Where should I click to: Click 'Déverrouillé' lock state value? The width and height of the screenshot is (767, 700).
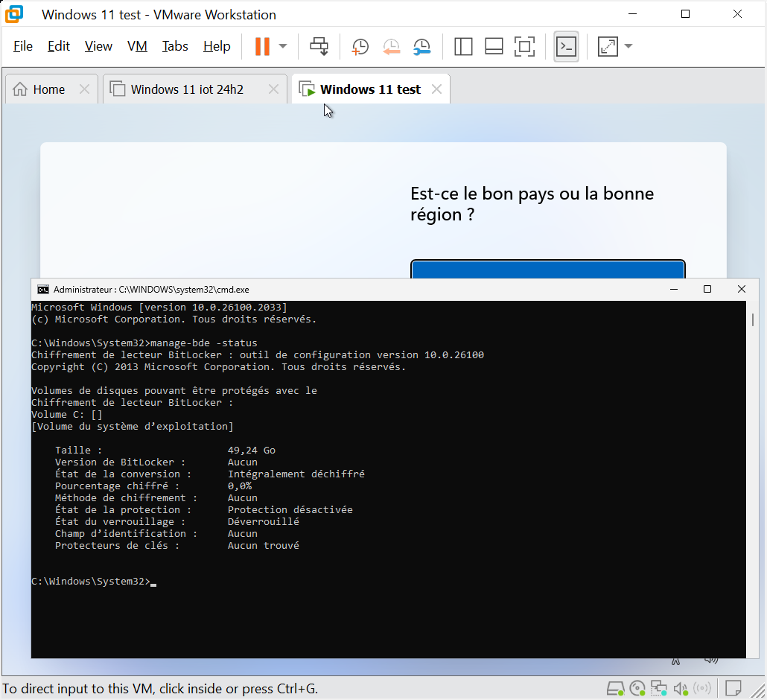tap(263, 521)
